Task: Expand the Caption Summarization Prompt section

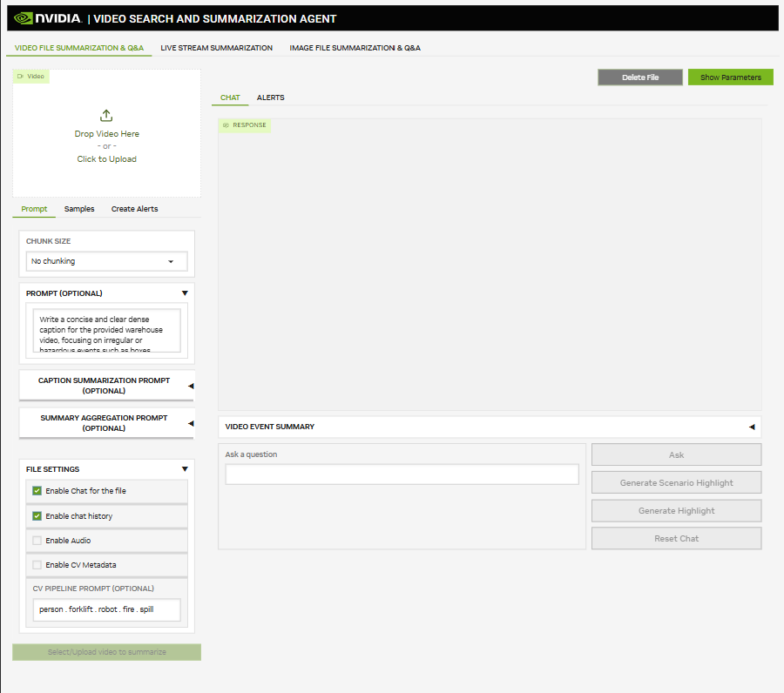Action: [190, 385]
